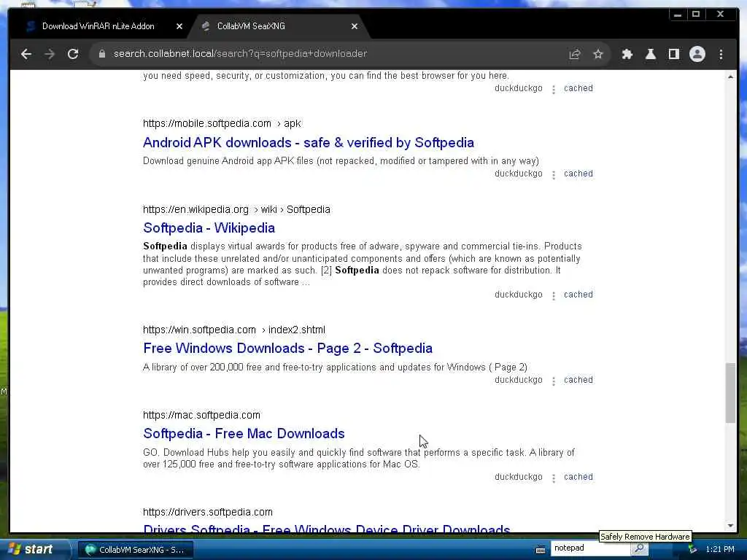Open cached link for Android APK result
747x560 pixels.
pos(578,174)
